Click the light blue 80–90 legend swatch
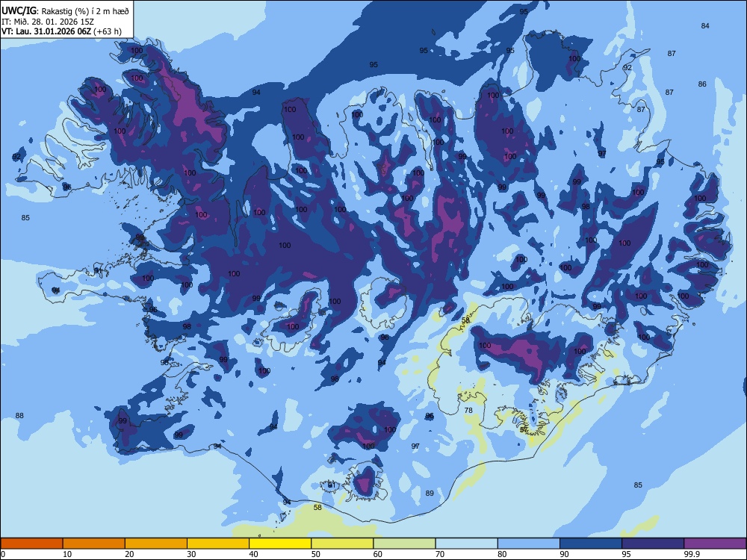The width and height of the screenshot is (747, 560). point(528,544)
